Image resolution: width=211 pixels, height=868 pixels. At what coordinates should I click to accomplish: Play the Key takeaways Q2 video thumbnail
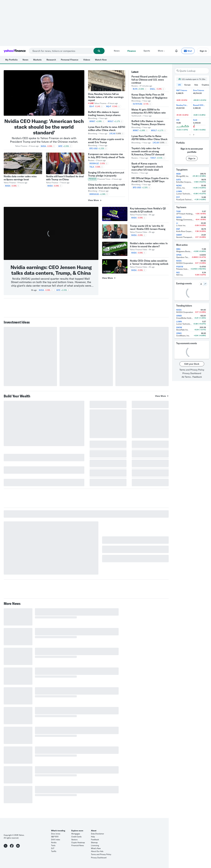pyautogui.click(x=115, y=214)
